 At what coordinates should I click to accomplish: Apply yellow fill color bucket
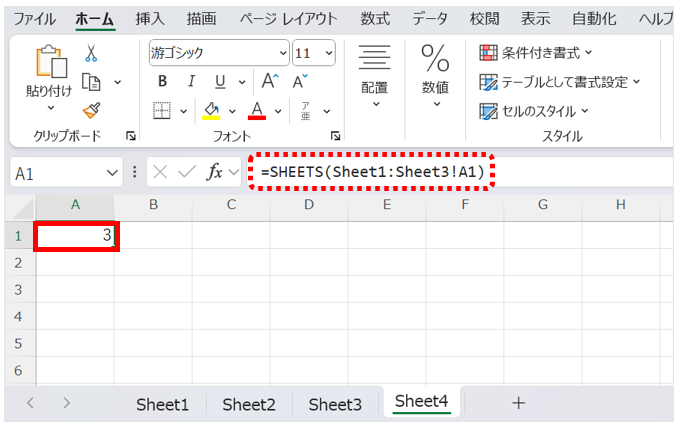[211, 111]
